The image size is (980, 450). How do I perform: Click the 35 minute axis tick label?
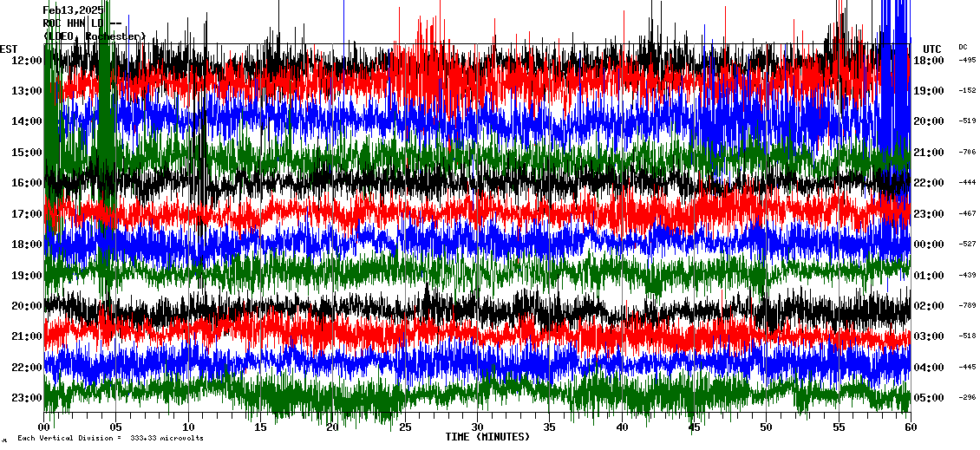click(x=549, y=427)
